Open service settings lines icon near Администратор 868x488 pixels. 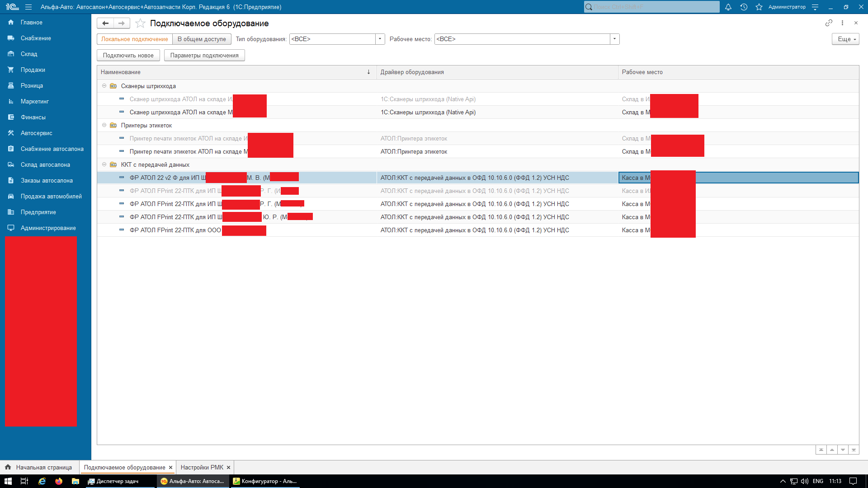point(815,7)
